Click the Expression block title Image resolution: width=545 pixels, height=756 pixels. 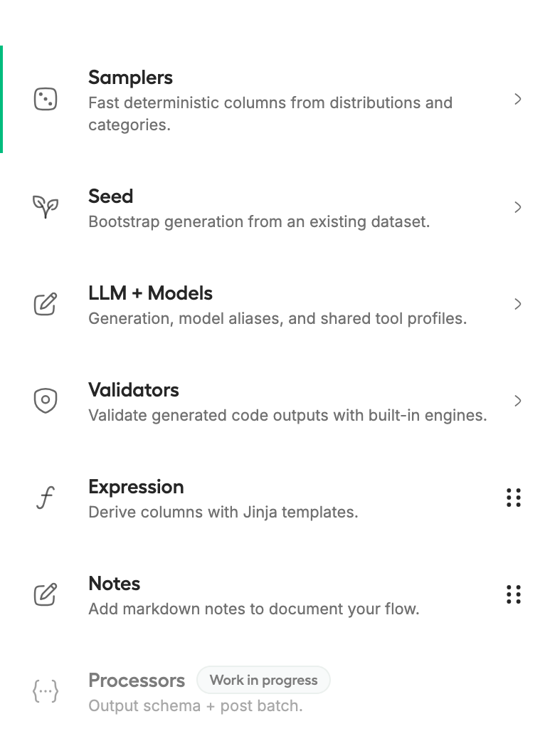(136, 487)
